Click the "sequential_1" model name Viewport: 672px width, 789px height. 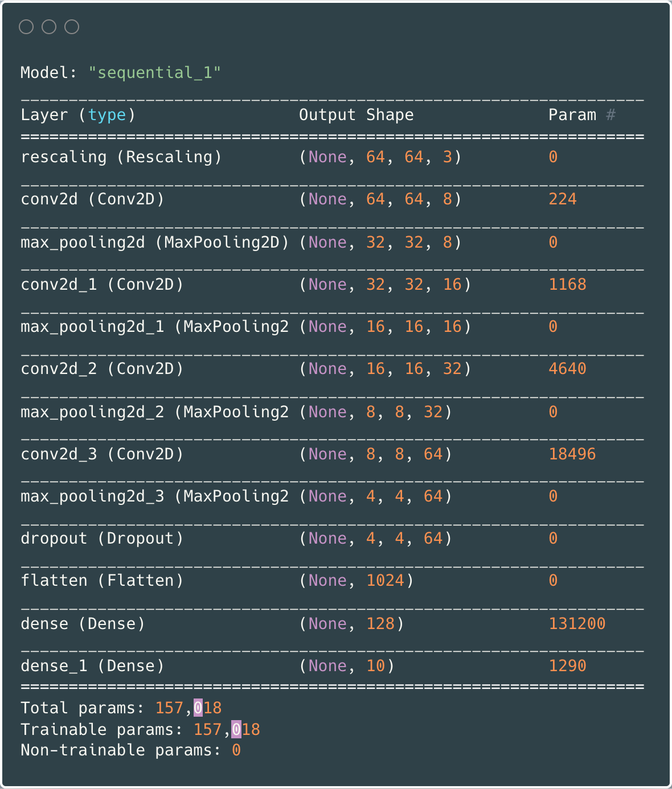(154, 73)
